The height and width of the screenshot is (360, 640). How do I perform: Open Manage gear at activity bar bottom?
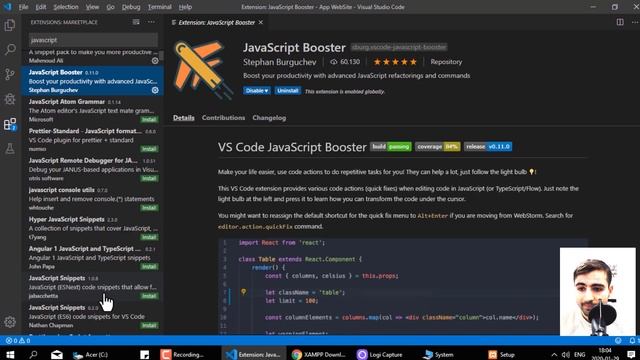click(10, 322)
